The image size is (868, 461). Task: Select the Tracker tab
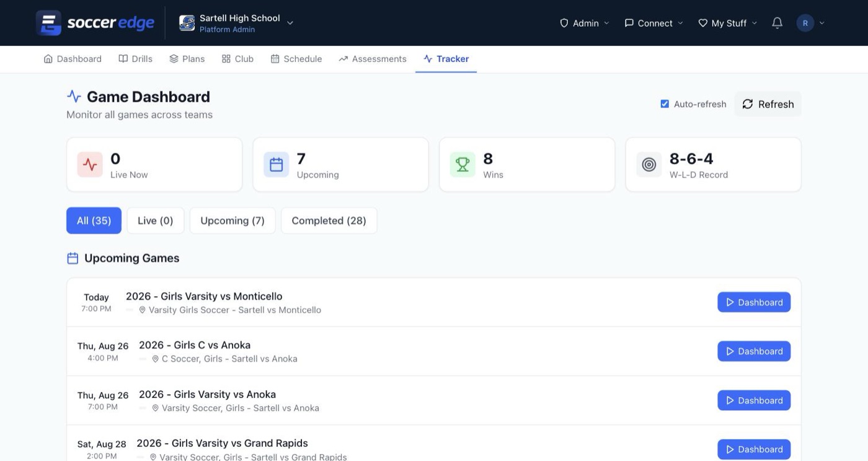[x=446, y=59]
